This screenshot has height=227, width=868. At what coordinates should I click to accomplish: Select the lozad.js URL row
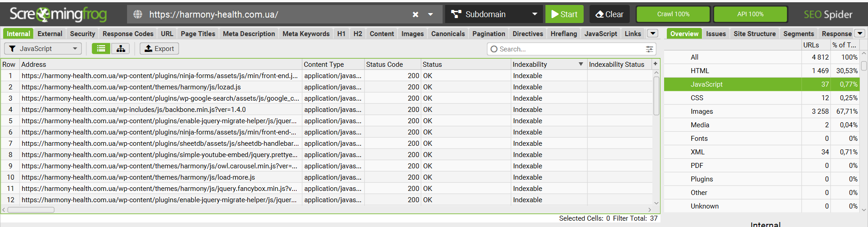(131, 87)
